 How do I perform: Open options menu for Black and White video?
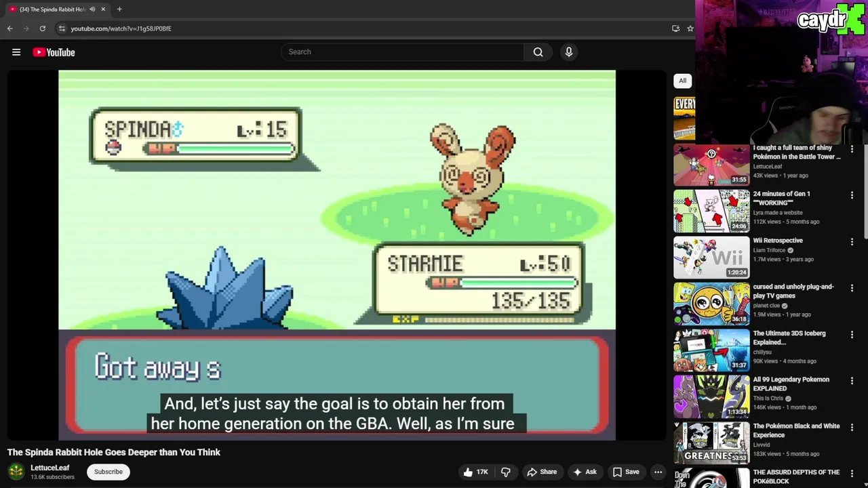(852, 427)
